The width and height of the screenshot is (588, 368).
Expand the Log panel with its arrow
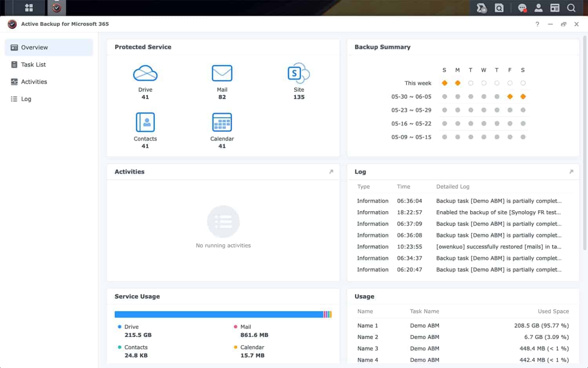(x=572, y=171)
